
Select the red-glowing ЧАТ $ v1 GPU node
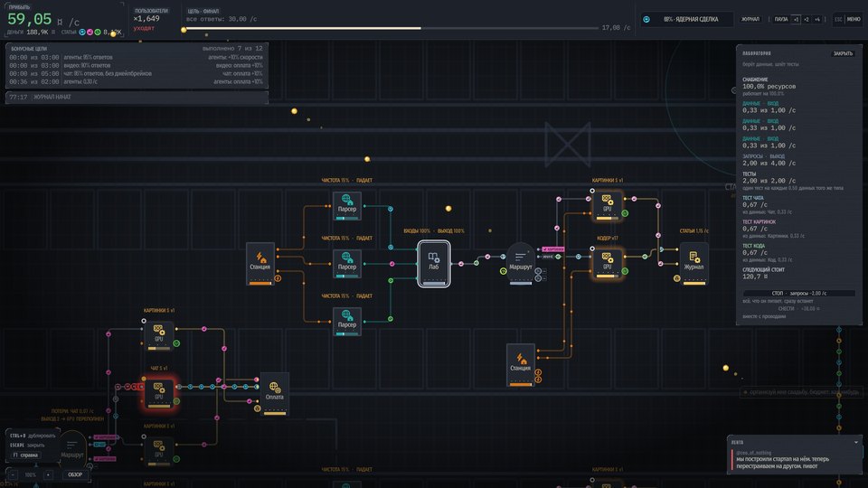[159, 393]
